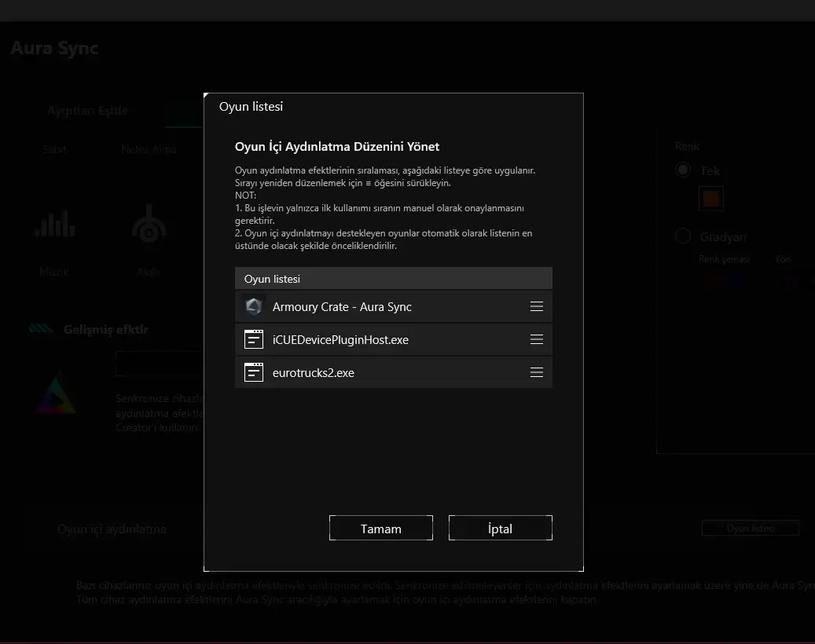Screen dimensions: 815x644
Task: Select the eurotrucks2.exe entry
Action: point(394,372)
